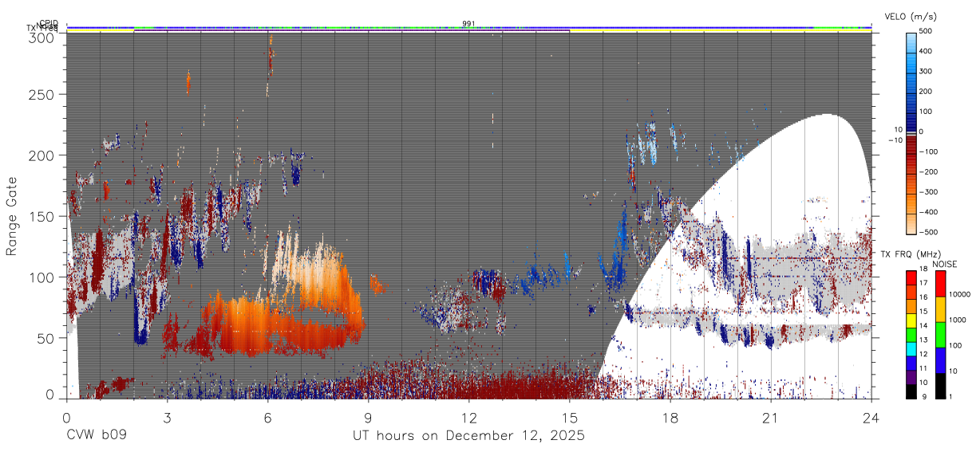
Task: Pick the black 9 MHz TX frequency swatch
Action: click(x=911, y=391)
